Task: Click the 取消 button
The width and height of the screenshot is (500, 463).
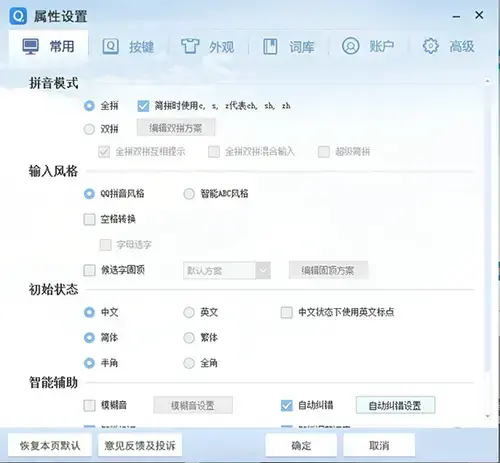Action: click(x=379, y=445)
